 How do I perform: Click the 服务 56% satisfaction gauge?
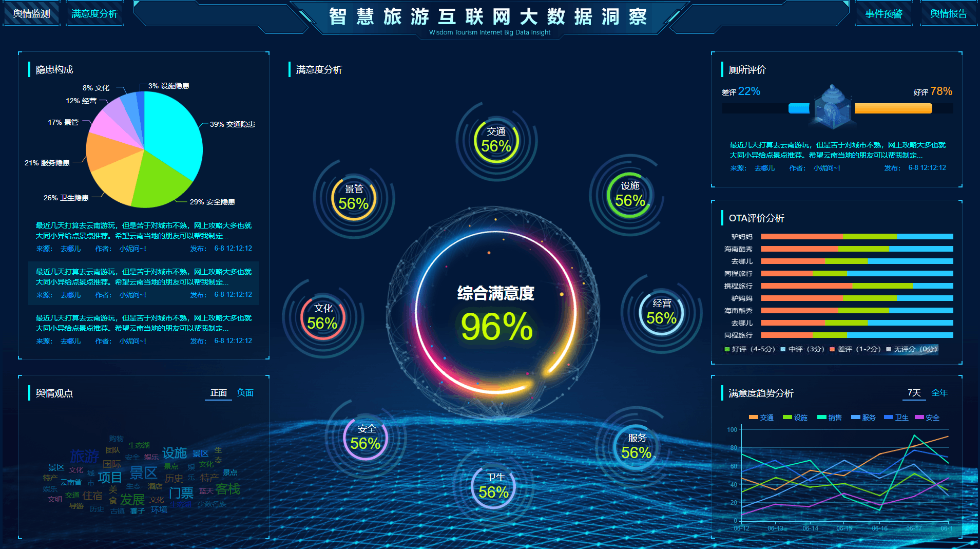(x=636, y=447)
